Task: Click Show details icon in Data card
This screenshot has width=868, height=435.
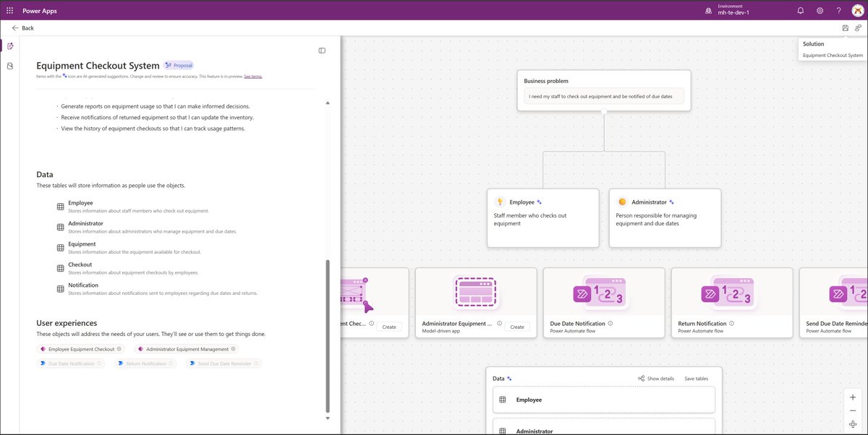Action: click(641, 379)
